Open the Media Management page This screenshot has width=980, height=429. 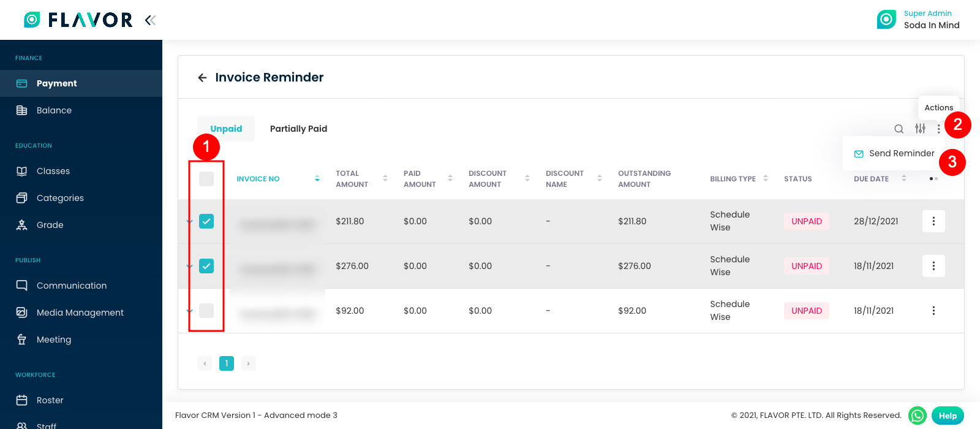tap(78, 312)
